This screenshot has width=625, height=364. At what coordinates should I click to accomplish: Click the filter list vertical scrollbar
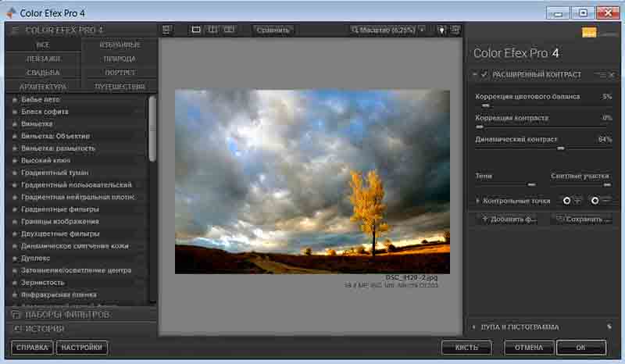point(152,128)
